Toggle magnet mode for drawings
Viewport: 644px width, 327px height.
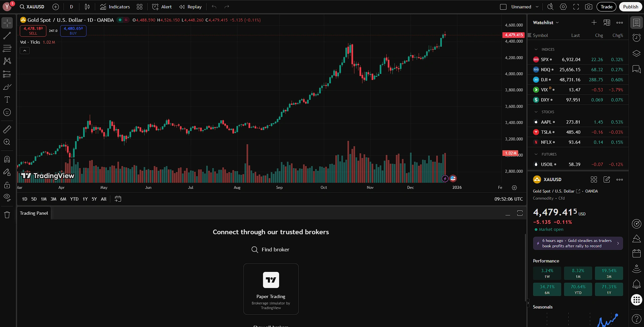click(7, 159)
